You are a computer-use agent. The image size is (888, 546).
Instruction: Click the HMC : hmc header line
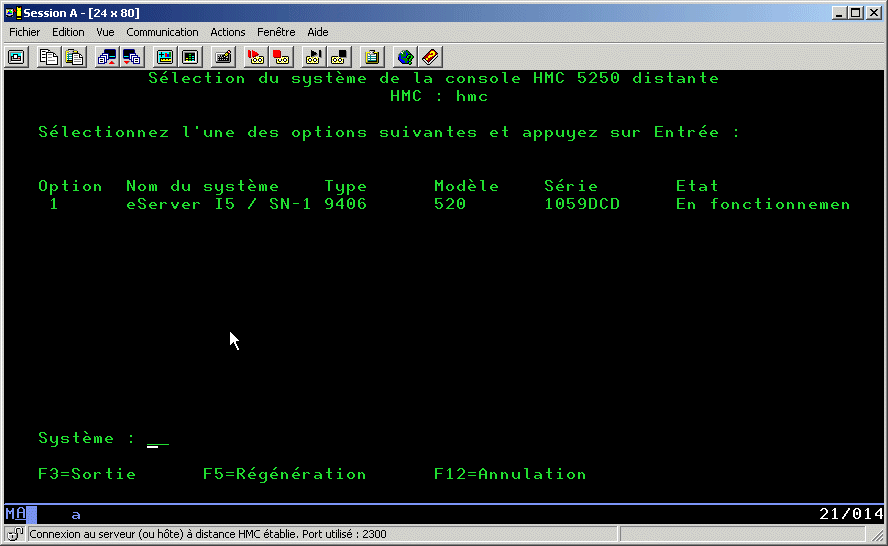point(439,96)
